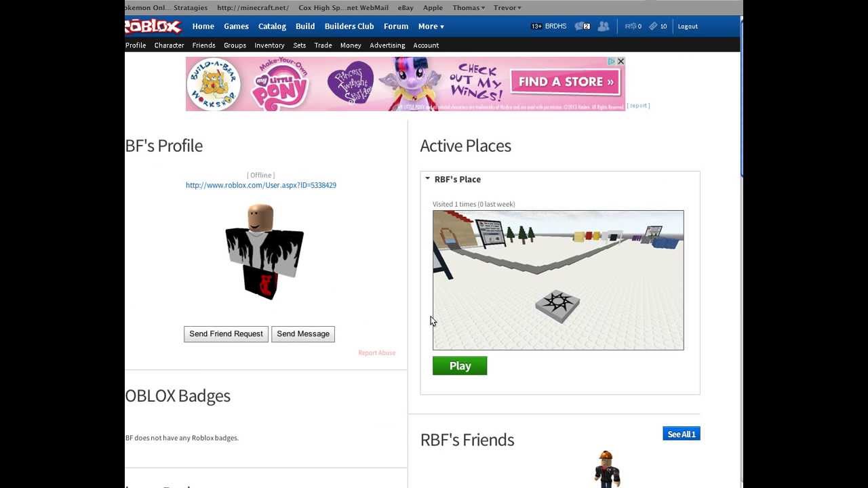Image resolution: width=868 pixels, height=488 pixels.
Task: Collapse the RBF's Place section
Action: click(x=427, y=179)
